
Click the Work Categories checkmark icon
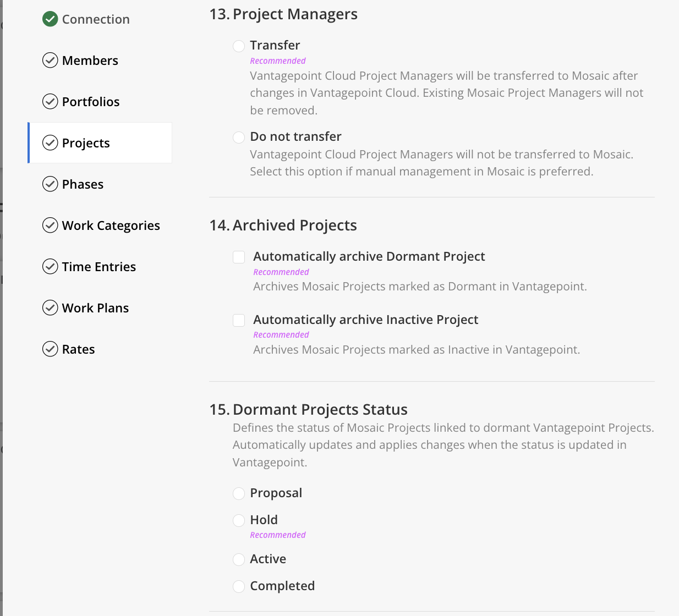click(x=50, y=226)
